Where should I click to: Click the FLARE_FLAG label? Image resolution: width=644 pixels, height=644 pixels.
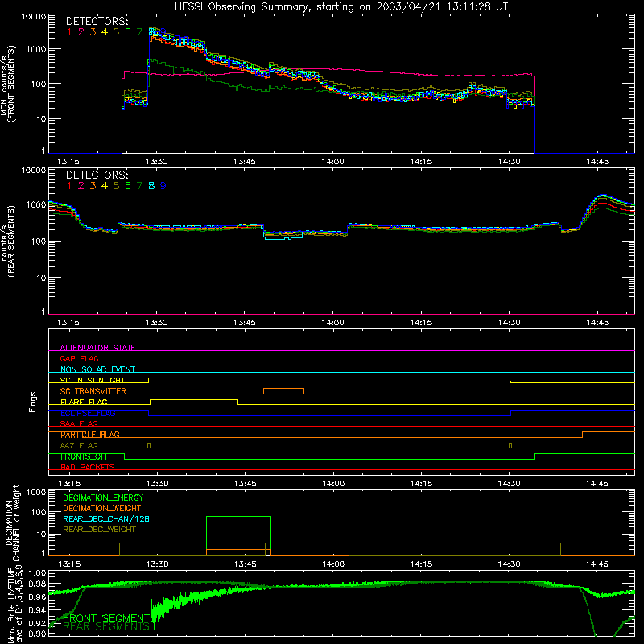(84, 402)
